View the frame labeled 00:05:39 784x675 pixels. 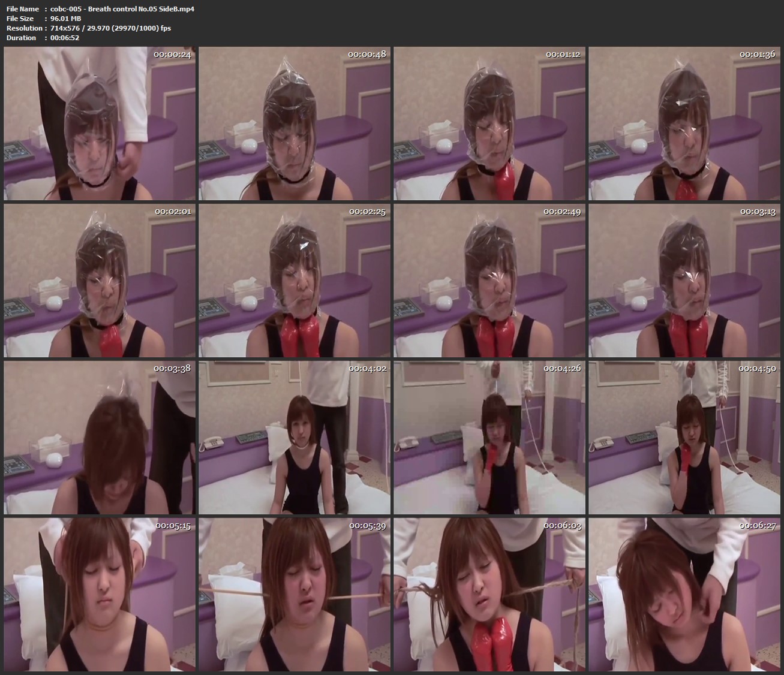click(x=295, y=595)
